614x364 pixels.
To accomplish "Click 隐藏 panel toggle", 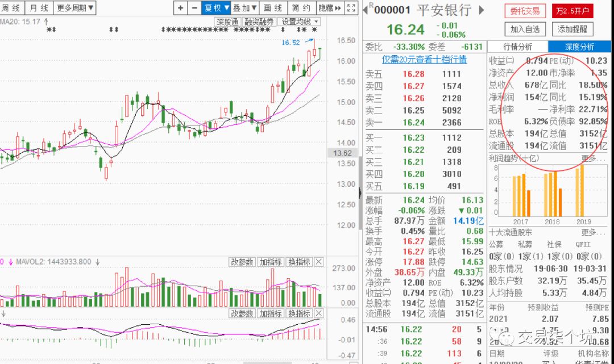I will coord(330,8).
